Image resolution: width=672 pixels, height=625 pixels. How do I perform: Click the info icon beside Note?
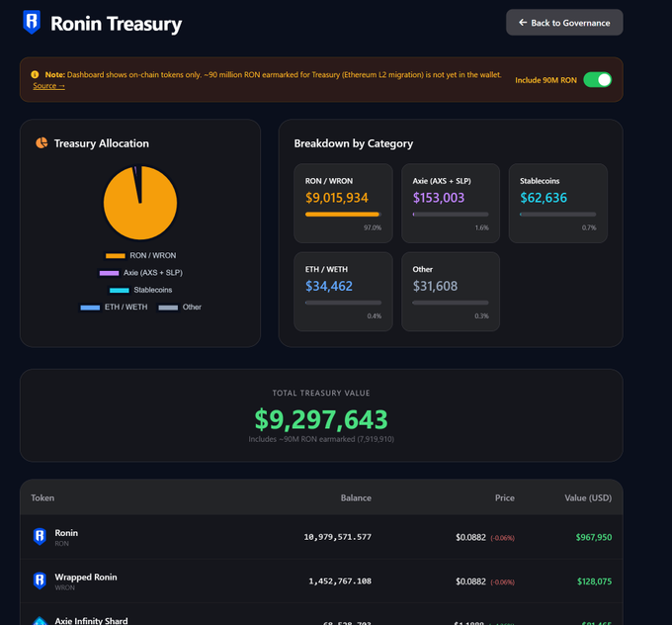click(x=35, y=74)
